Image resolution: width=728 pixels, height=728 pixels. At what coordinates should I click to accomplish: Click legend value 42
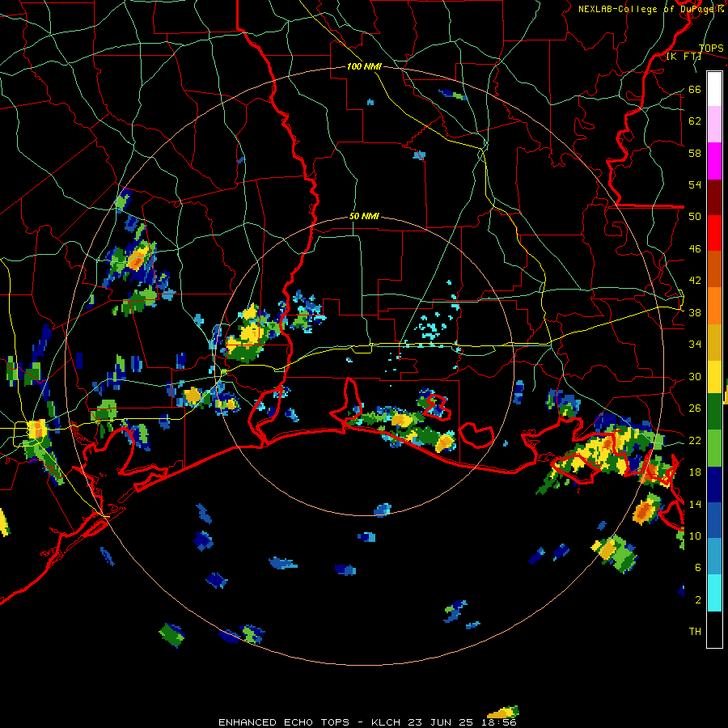coord(695,281)
